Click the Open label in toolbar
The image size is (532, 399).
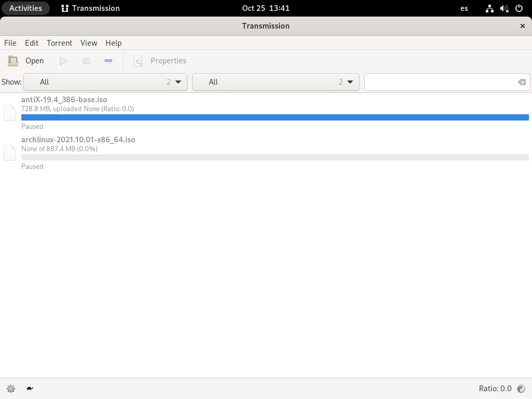click(x=35, y=61)
